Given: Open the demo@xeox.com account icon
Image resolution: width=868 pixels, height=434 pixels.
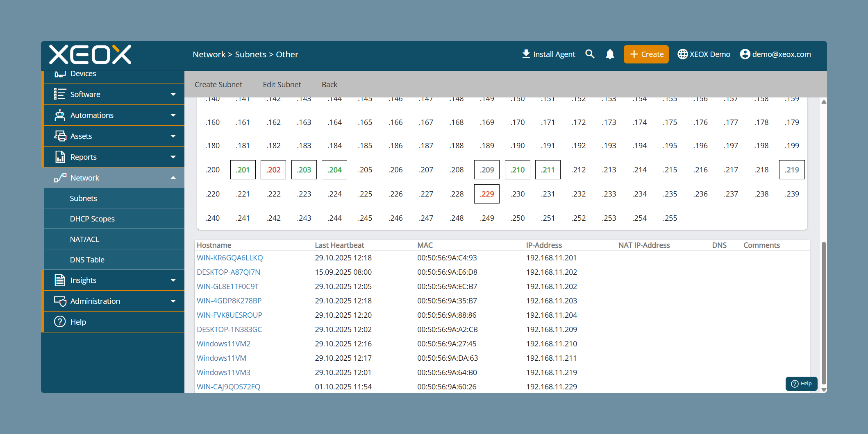Looking at the screenshot, I should tap(745, 54).
